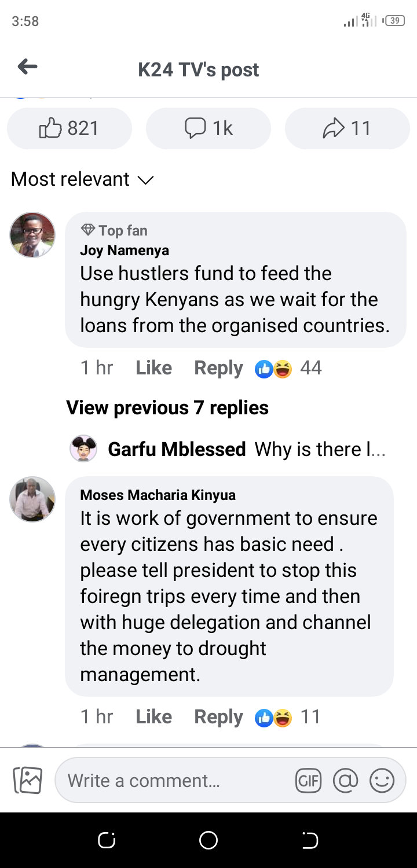Viewport: 417px width, 868px height.
Task: Open Joy Namenya's profile picture
Action: click(x=32, y=234)
